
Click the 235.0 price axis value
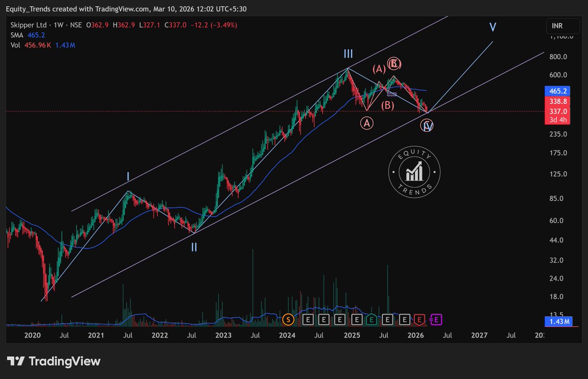pos(558,134)
